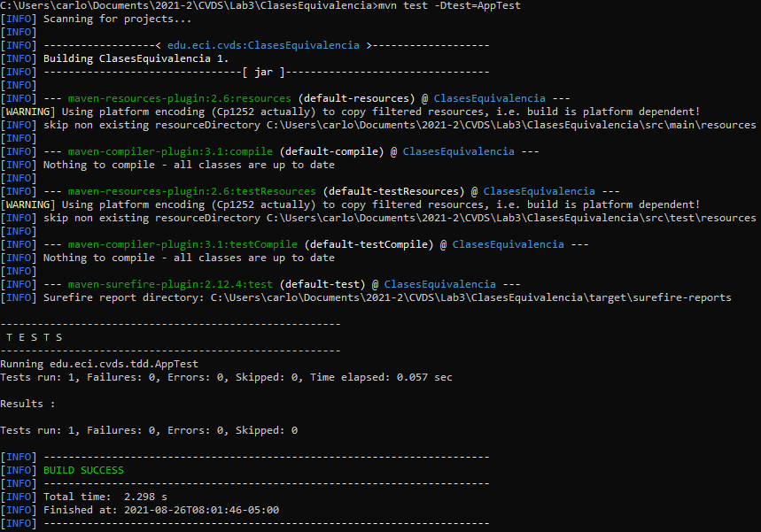Select the 'Surefire report directory' line
The image size is (761, 532).
[x=387, y=297]
